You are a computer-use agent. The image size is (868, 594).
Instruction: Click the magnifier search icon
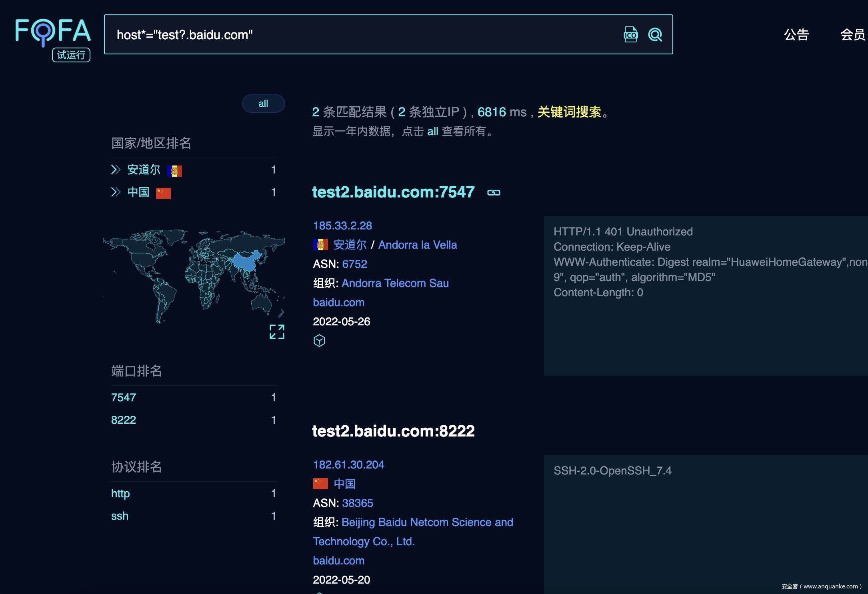655,35
